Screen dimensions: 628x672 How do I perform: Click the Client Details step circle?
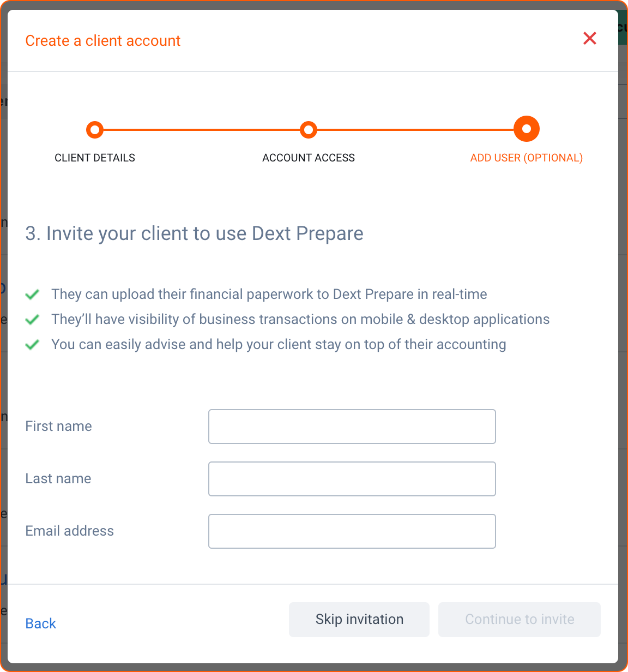pos(95,130)
